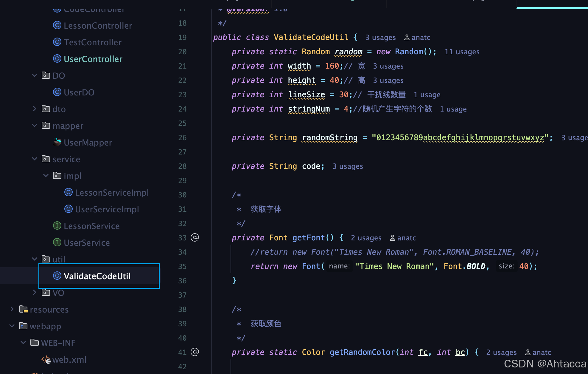Expand the resources directory
The image size is (588, 374).
pos(12,309)
